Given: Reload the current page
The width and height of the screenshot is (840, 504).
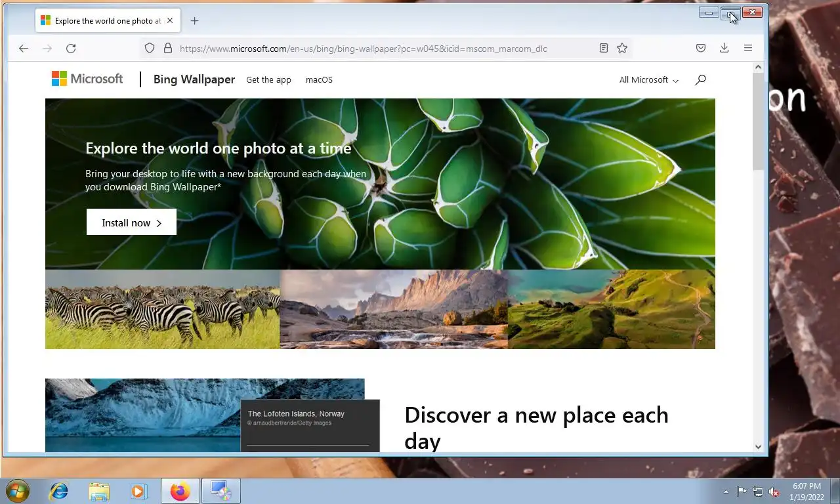Looking at the screenshot, I should (71, 48).
